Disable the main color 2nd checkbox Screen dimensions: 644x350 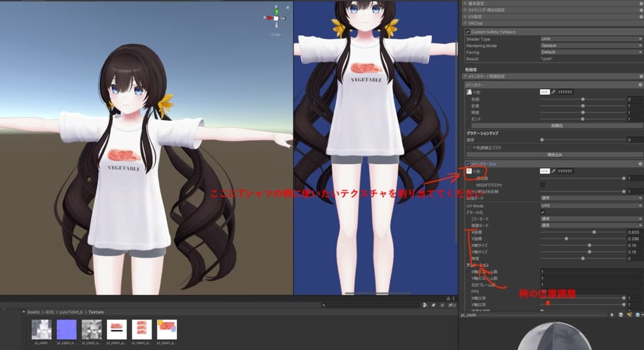coord(467,163)
